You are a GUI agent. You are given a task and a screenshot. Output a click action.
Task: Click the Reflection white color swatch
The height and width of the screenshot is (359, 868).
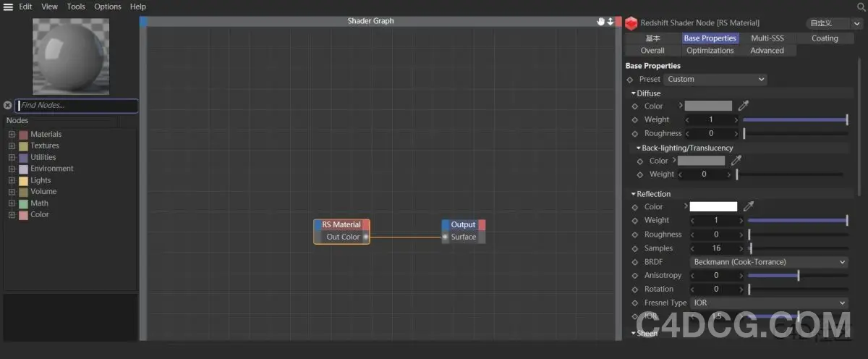pos(713,207)
